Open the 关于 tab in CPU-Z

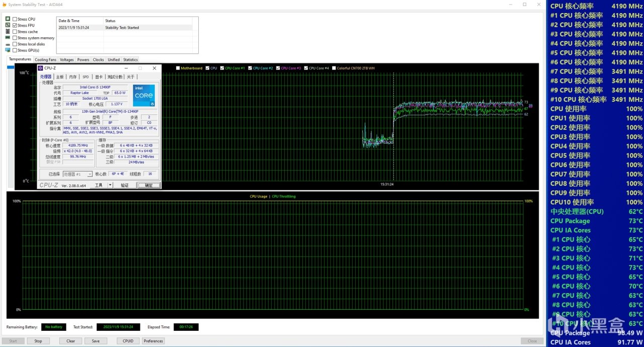[x=131, y=77]
